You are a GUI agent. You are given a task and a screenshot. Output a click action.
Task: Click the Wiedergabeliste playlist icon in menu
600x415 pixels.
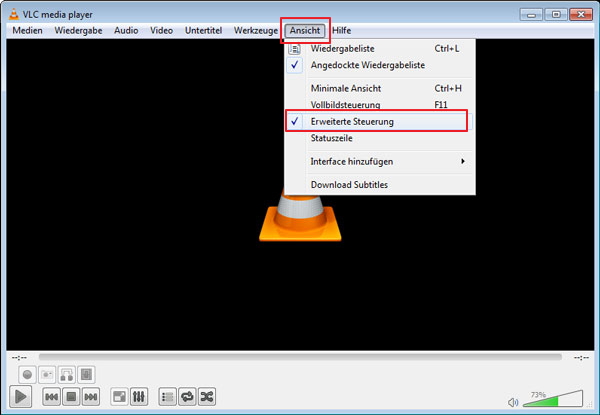tap(294, 49)
